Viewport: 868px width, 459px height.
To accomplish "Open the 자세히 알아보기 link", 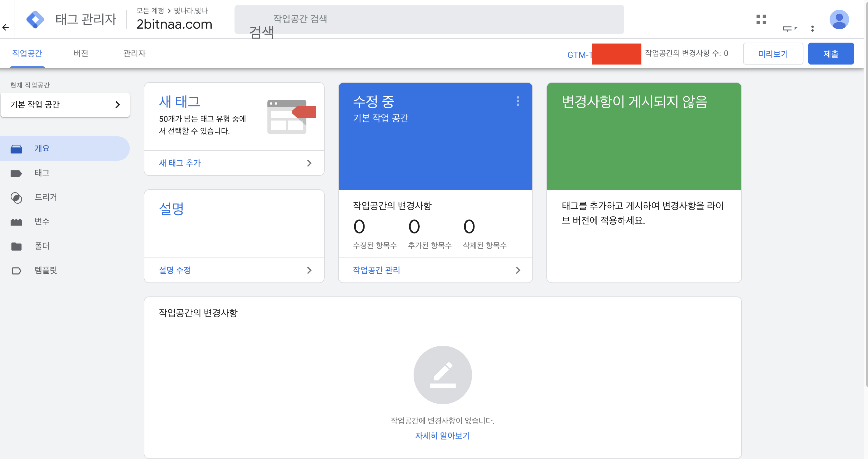I will coord(442,436).
